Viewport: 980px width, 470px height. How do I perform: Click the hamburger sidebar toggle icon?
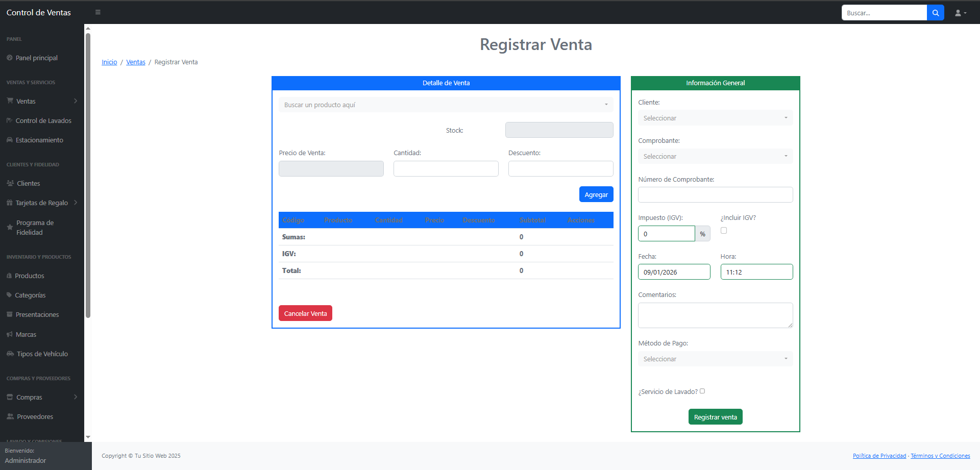coord(98,12)
